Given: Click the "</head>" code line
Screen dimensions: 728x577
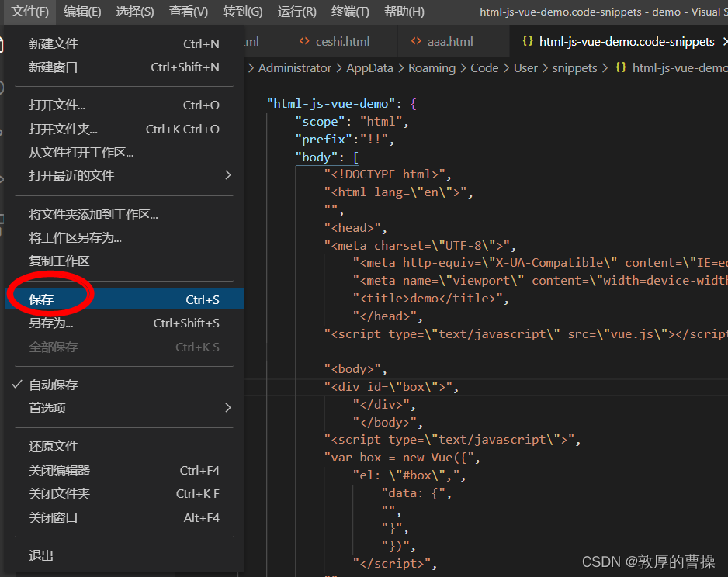Looking at the screenshot, I should tap(388, 316).
